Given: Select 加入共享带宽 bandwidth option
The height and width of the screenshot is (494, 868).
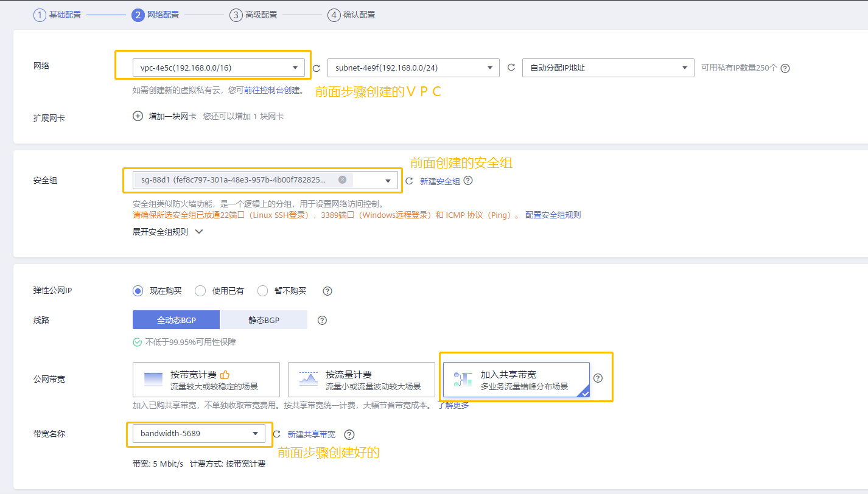Looking at the screenshot, I should 517,380.
